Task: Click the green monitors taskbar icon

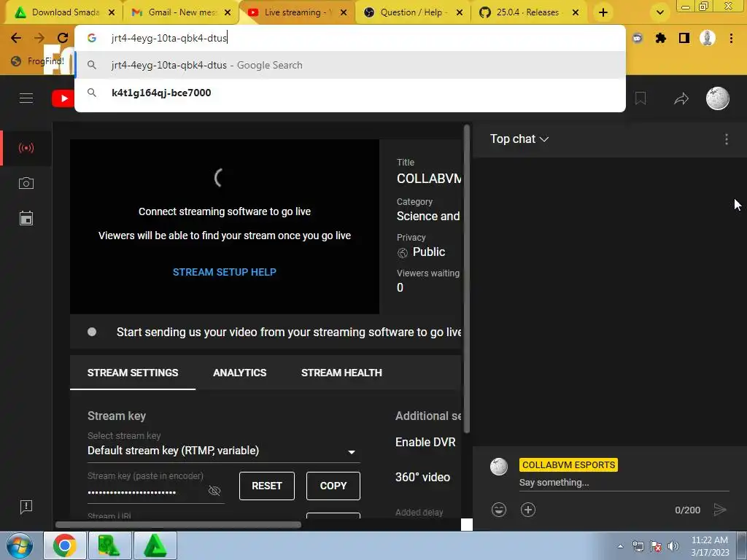Action: pyautogui.click(x=109, y=545)
